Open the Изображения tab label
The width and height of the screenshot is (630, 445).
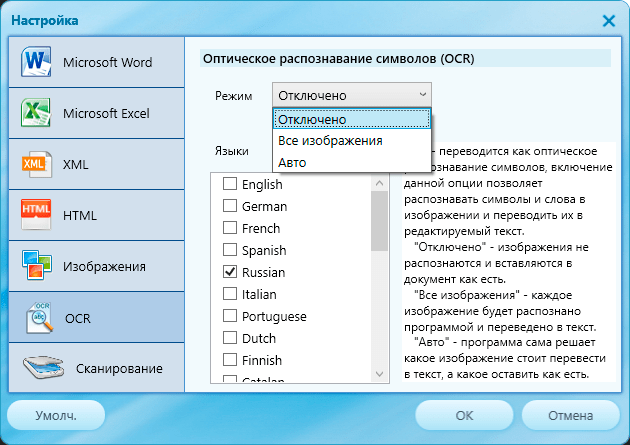tap(104, 266)
